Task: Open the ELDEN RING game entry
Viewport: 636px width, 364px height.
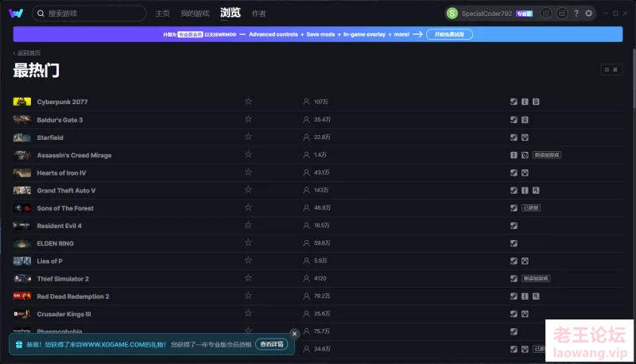Action: pos(55,244)
